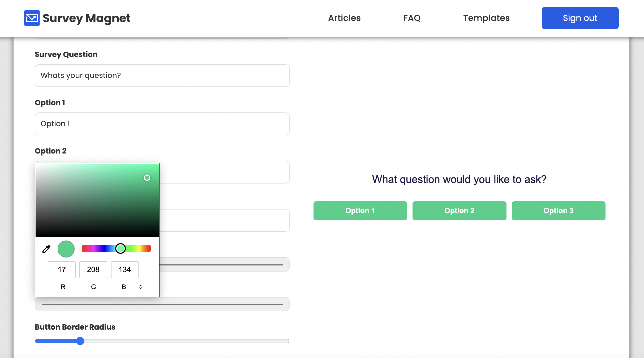Viewport: 644px width, 358px height.
Task: Select the Option 2 preview button
Action: click(460, 211)
